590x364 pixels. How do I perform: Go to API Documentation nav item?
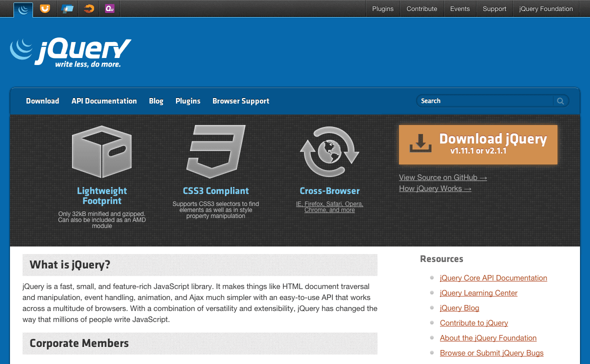[104, 101]
